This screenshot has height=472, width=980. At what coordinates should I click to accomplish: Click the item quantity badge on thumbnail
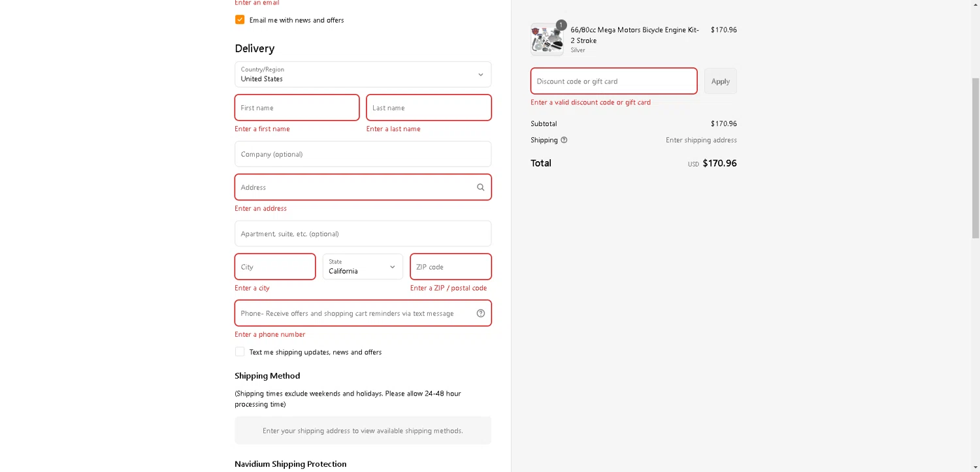561,25
